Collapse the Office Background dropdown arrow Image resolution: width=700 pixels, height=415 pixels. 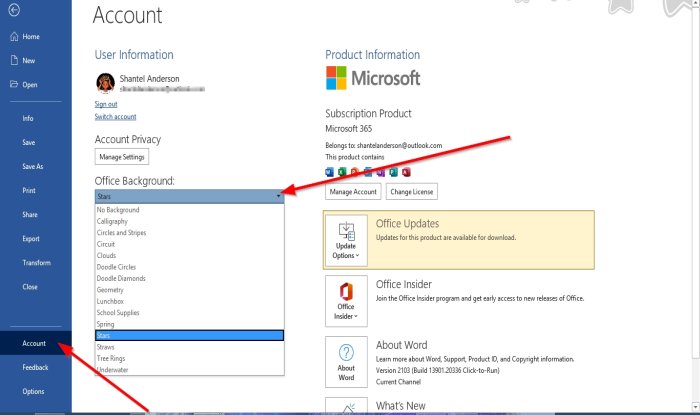coord(279,196)
